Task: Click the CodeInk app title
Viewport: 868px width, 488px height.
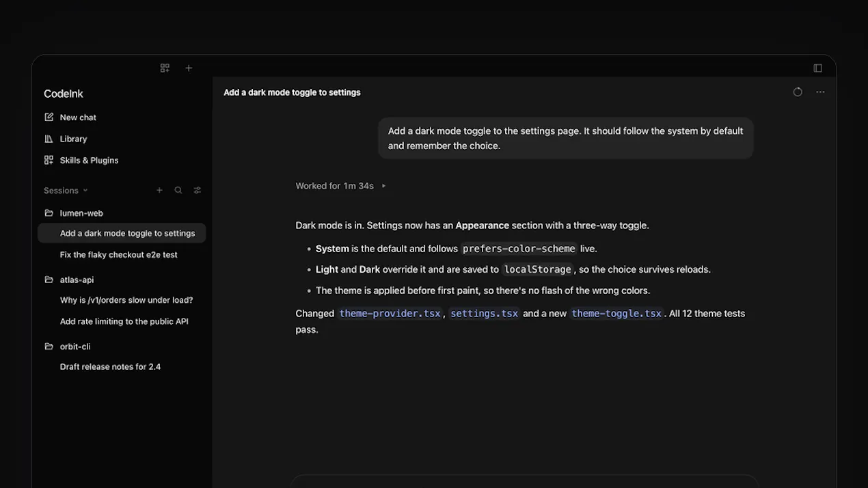Action: coord(64,94)
